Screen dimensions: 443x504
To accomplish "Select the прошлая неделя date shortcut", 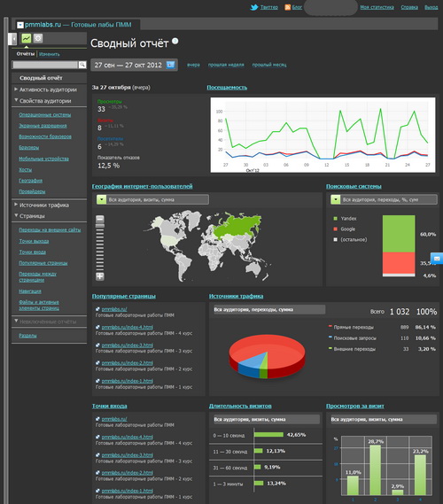I will (226, 65).
